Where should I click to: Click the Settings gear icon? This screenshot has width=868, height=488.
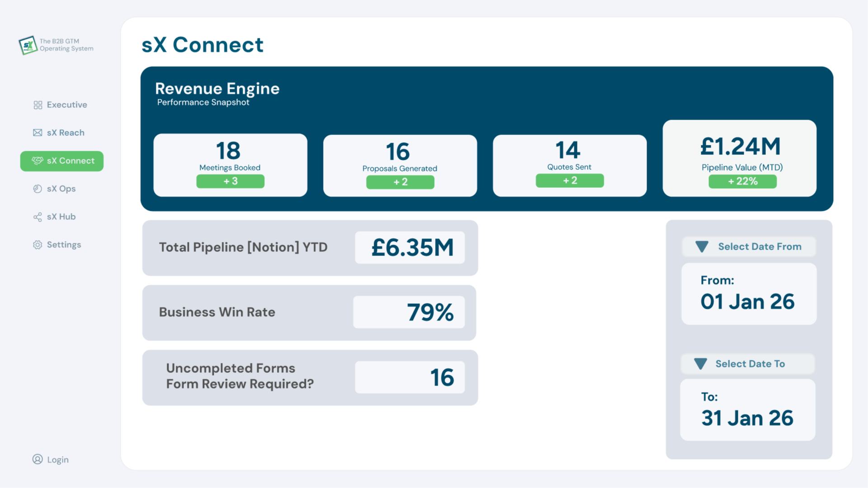point(38,245)
